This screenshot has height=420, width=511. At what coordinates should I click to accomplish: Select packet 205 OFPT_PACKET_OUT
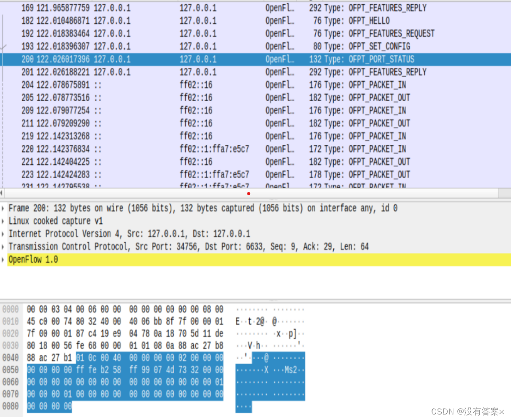click(185, 97)
